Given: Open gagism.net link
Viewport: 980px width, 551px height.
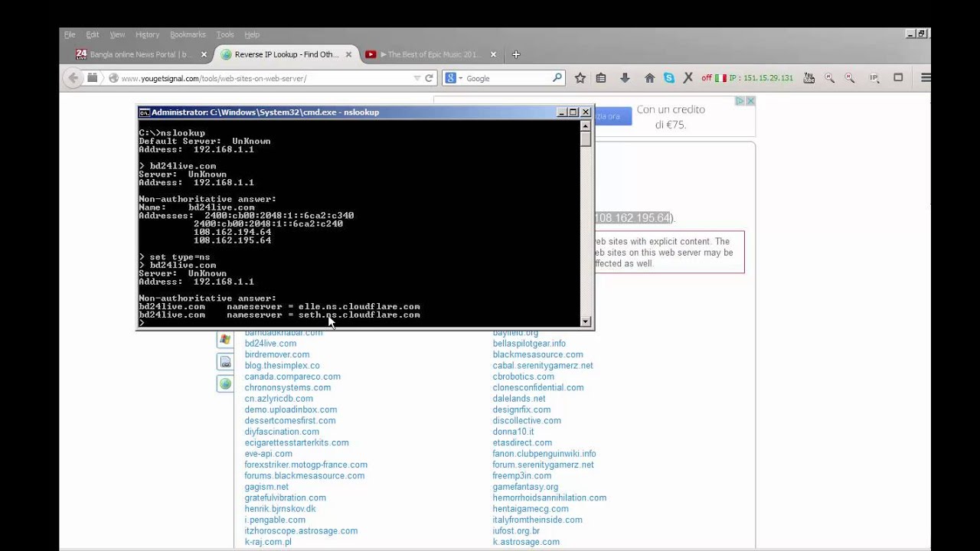Looking at the screenshot, I should coord(266,487).
